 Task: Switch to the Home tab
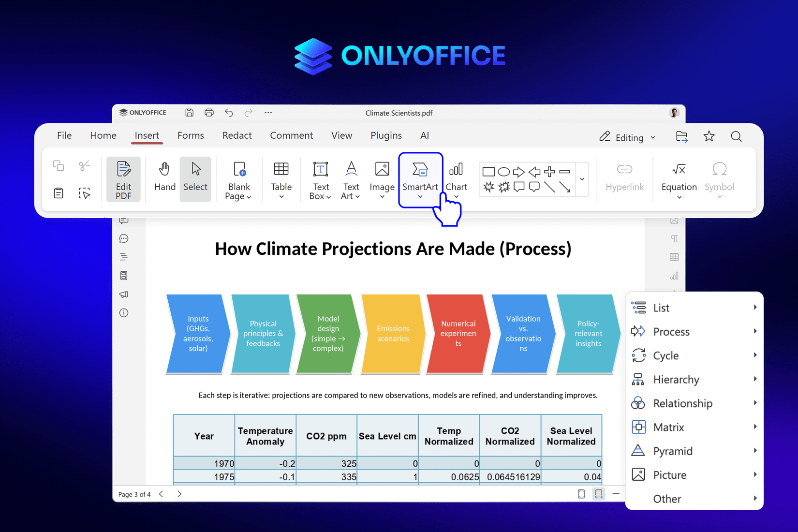103,135
